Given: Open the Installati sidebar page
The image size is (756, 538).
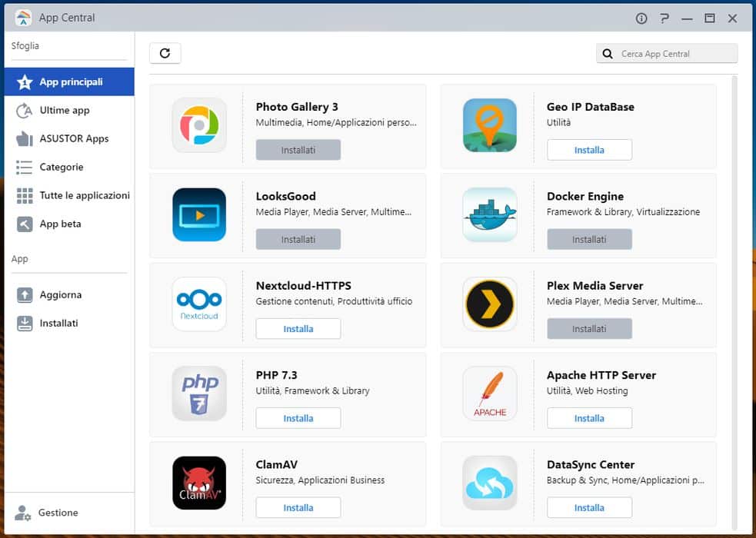Looking at the screenshot, I should tap(69, 324).
